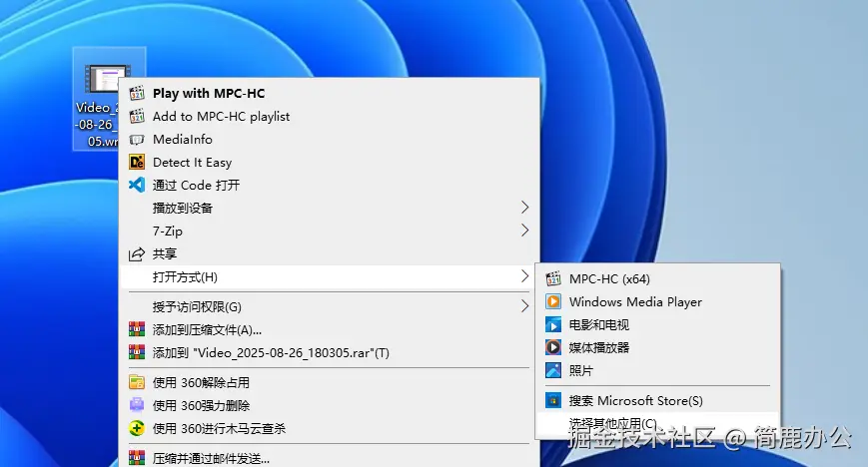Choose 选择其他应用(C)

pos(657,424)
